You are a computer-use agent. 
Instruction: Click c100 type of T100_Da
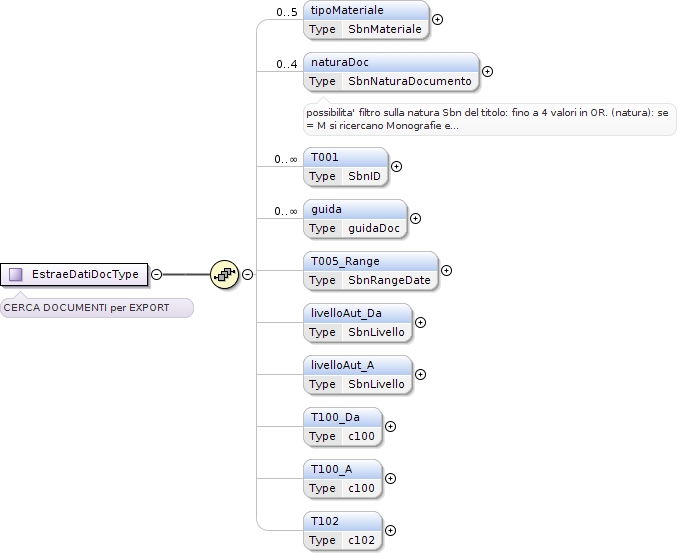(x=361, y=436)
